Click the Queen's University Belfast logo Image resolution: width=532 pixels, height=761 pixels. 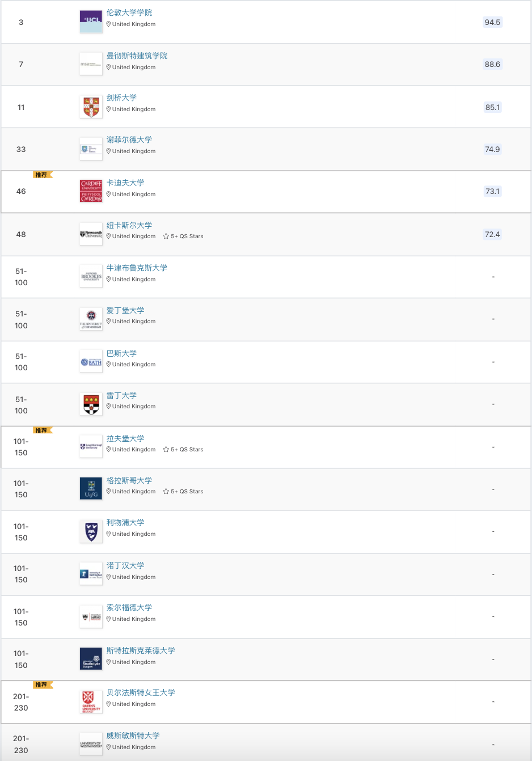91,701
